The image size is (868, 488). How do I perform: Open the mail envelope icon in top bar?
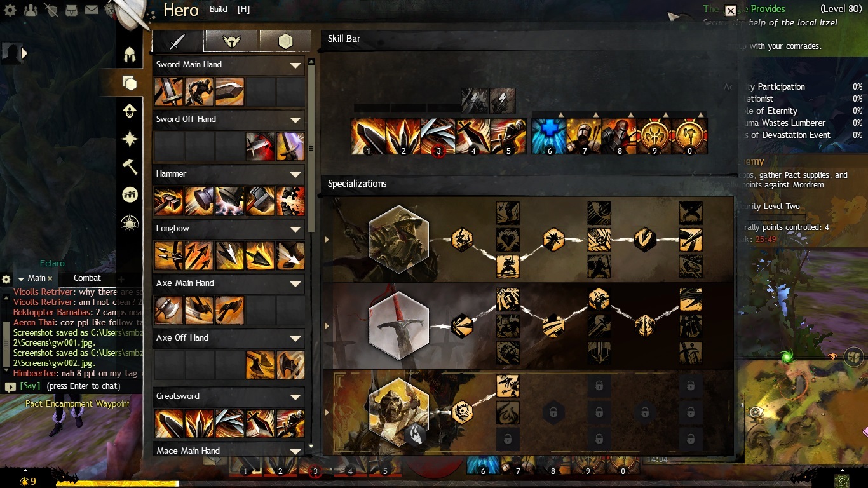92,10
